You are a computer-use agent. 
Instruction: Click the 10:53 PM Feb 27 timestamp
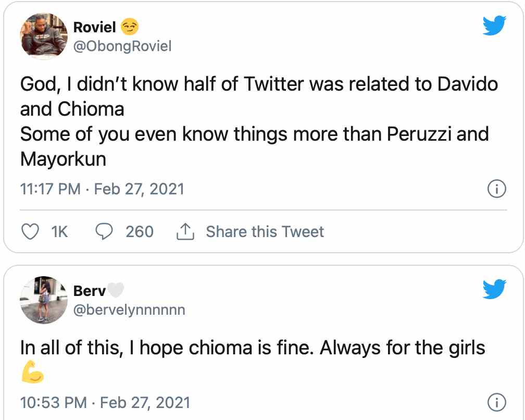(x=105, y=403)
